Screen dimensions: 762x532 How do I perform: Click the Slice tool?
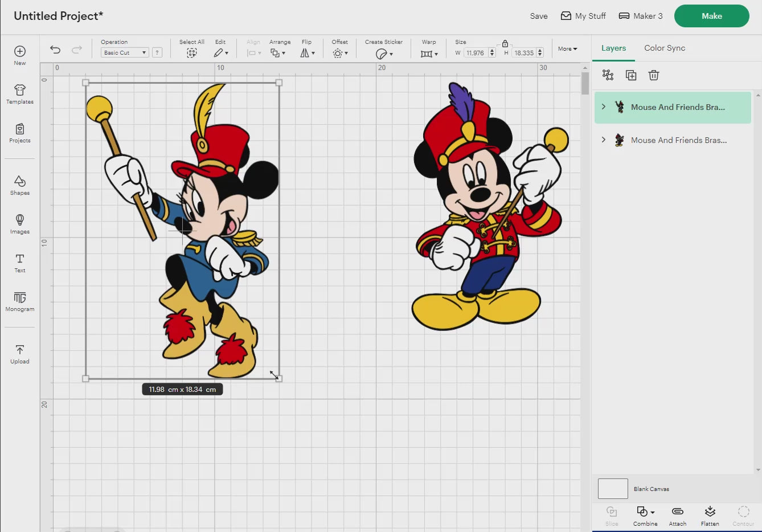tap(612, 515)
